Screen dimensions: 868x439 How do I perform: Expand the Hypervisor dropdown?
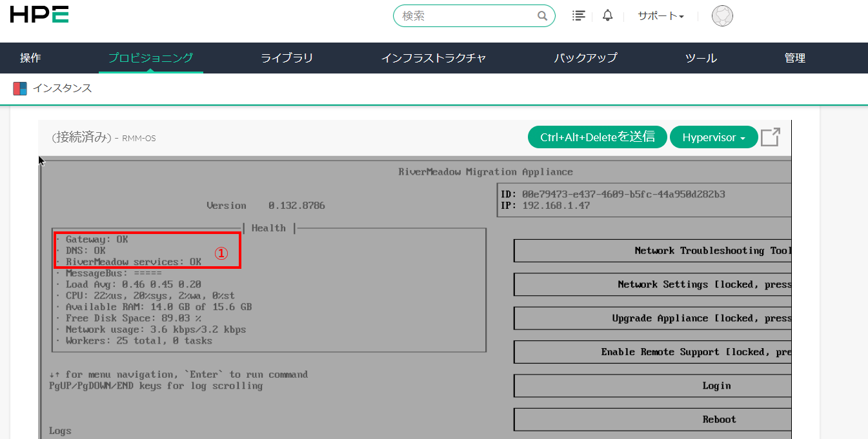(714, 137)
